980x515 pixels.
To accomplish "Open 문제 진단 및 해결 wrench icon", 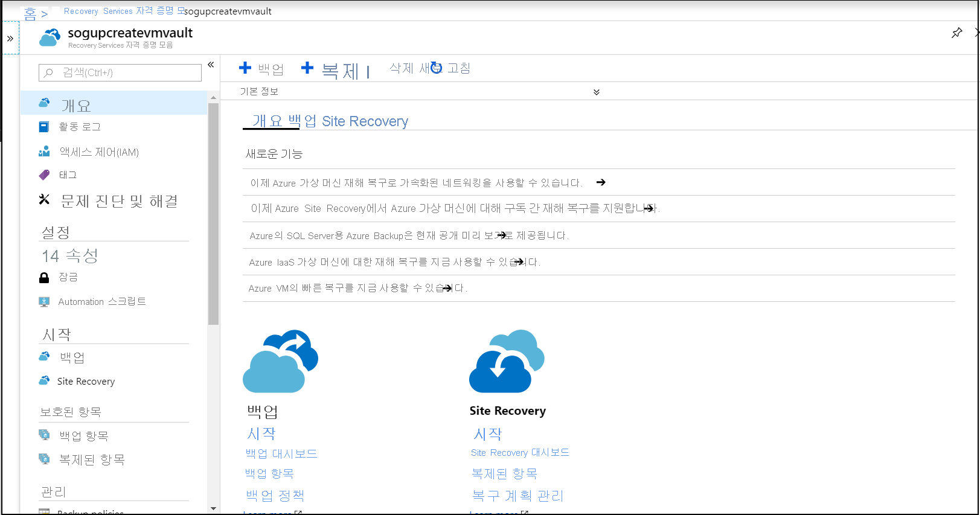I will [44, 199].
